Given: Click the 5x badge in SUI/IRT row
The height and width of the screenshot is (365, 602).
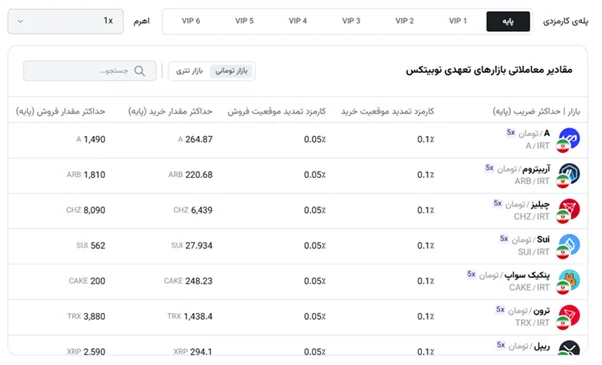Looking at the screenshot, I should tap(504, 239).
